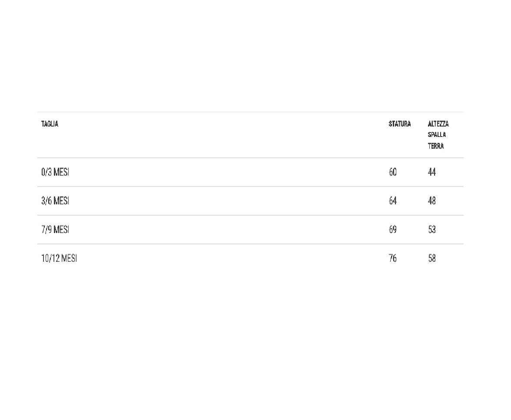Select the 10/12 MESI size label
The width and height of the screenshot is (511, 420).
pos(59,258)
